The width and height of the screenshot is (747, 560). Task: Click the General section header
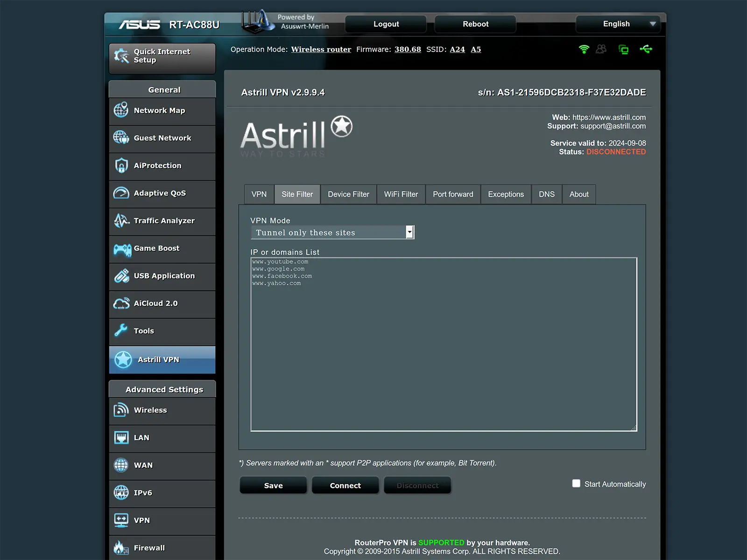[162, 89]
